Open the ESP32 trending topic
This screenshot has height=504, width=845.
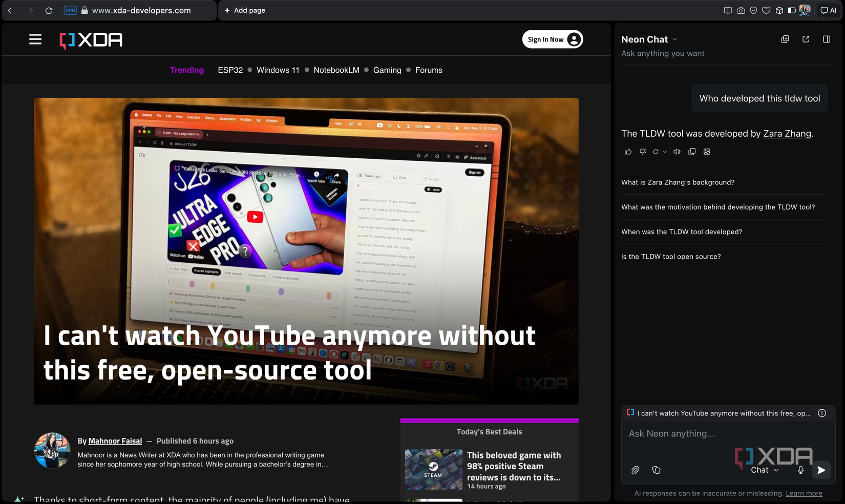pos(230,70)
